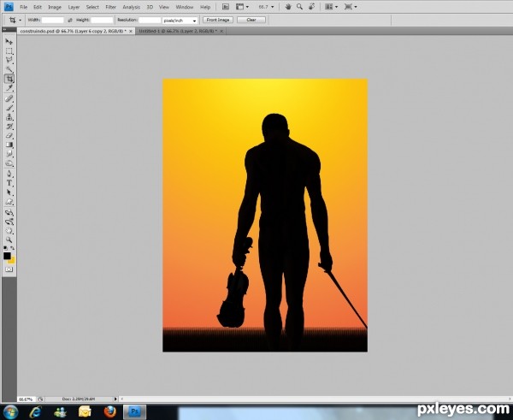Open the Help menu
513x420 pixels.
(x=205, y=7)
